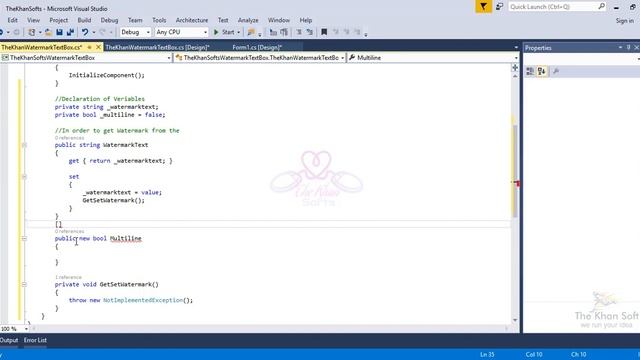Open the document tabs overflow dropdown

(x=516, y=48)
